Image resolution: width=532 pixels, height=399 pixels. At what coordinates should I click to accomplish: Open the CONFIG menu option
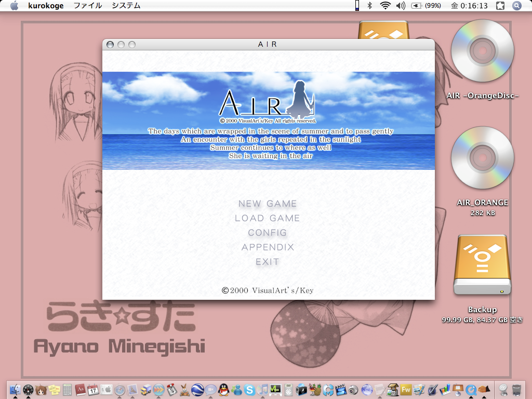[268, 233]
